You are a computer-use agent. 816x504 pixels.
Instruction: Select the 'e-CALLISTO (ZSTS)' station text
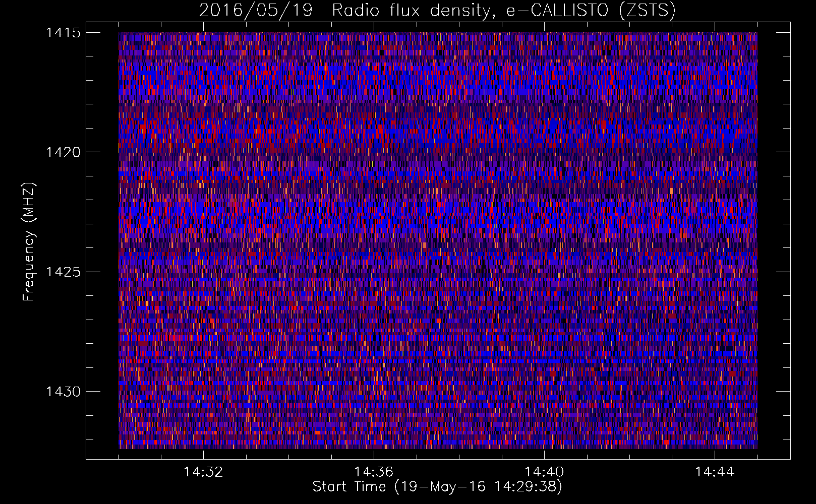pyautogui.click(x=591, y=11)
